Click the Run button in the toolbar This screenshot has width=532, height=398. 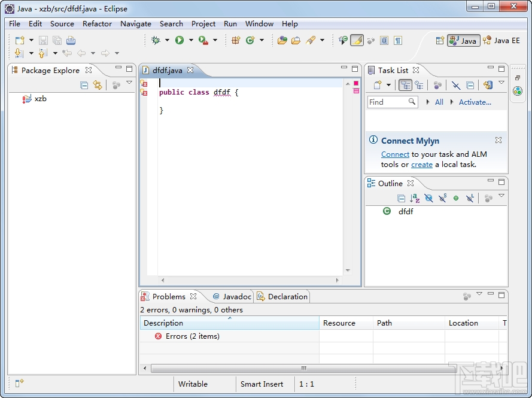pos(180,40)
